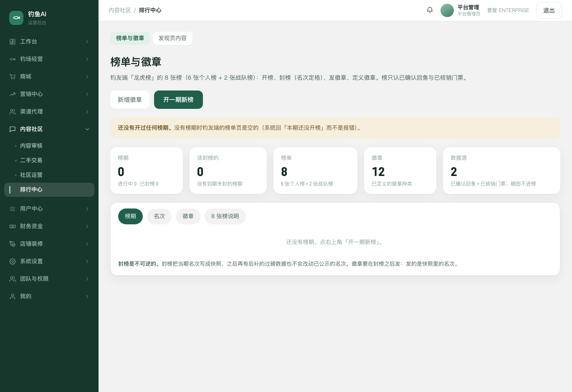Open the notification bell
The image size is (572, 392).
(430, 10)
